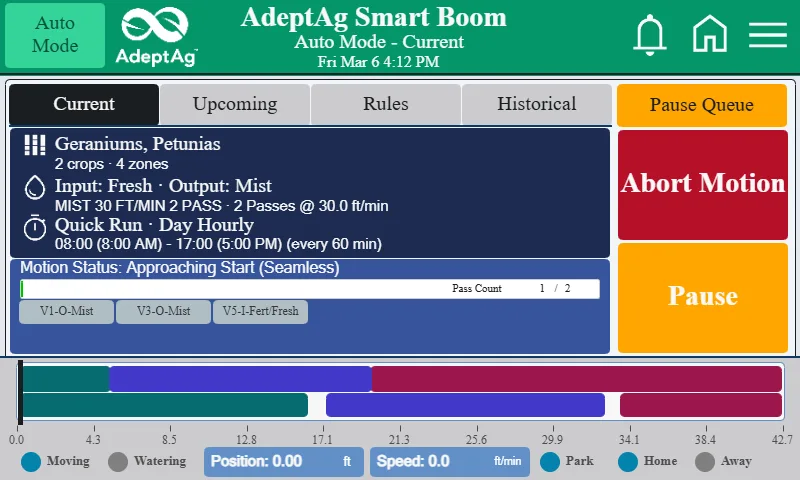Click the crop rows icon beside Geraniums

[x=35, y=145]
